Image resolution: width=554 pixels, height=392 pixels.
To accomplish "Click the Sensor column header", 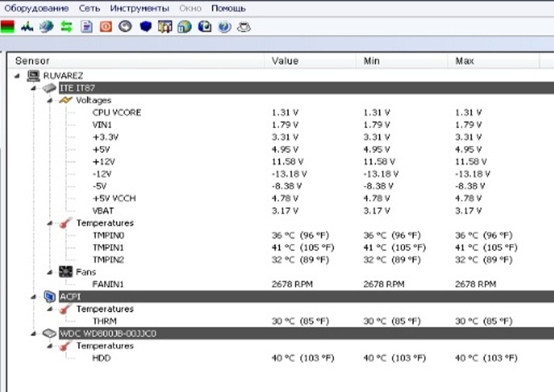I will click(x=32, y=61).
